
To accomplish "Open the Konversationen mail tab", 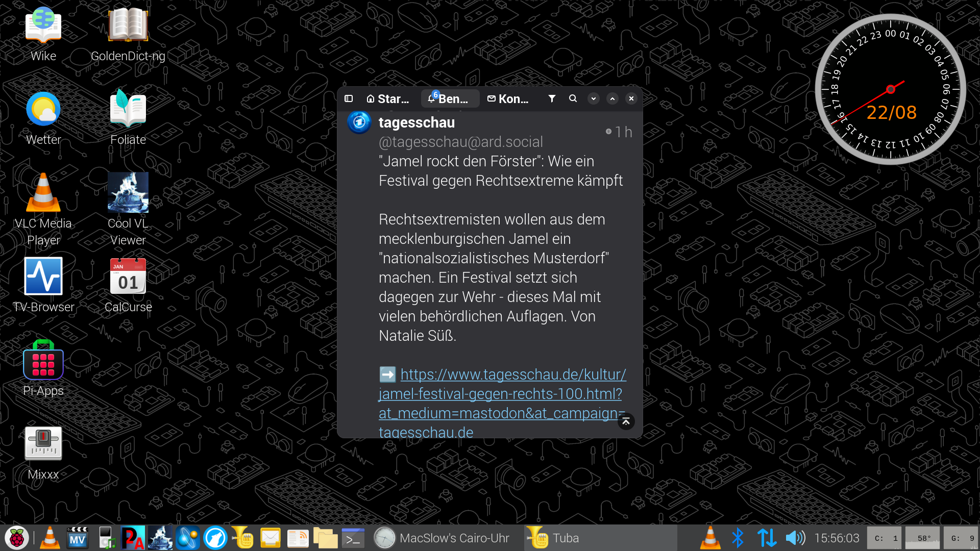I will pos(508,98).
